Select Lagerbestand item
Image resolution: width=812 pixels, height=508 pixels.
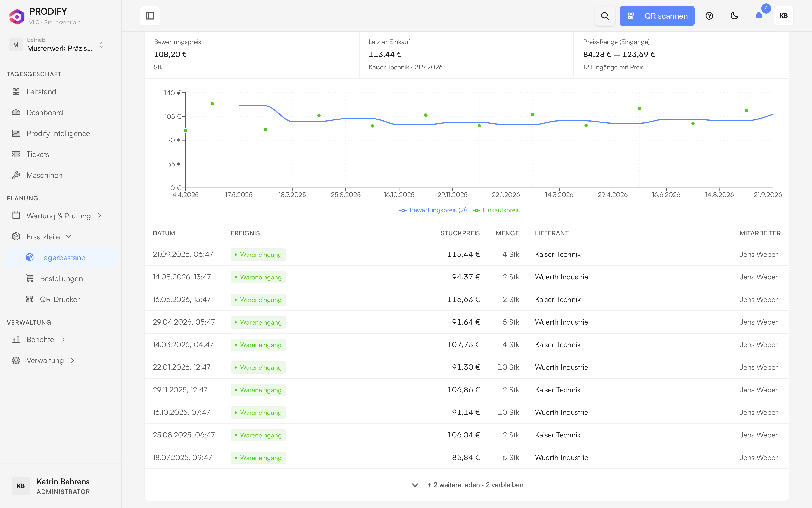coord(60,257)
